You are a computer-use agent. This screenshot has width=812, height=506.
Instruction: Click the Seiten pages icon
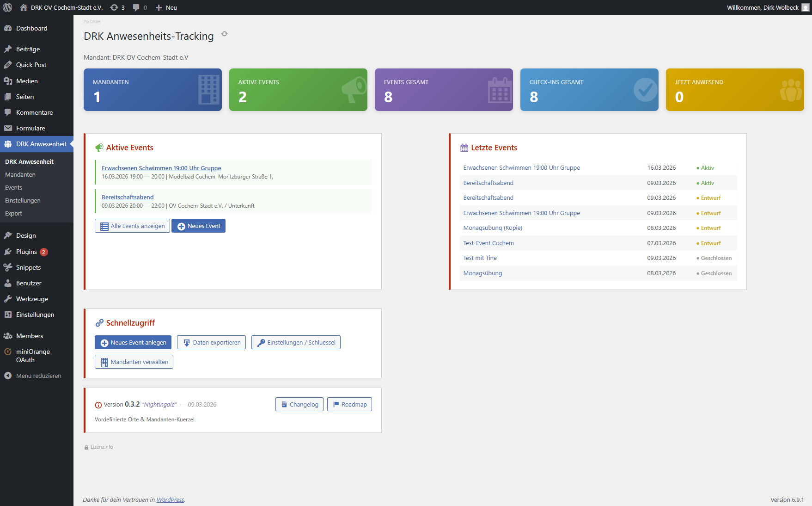[x=8, y=97]
